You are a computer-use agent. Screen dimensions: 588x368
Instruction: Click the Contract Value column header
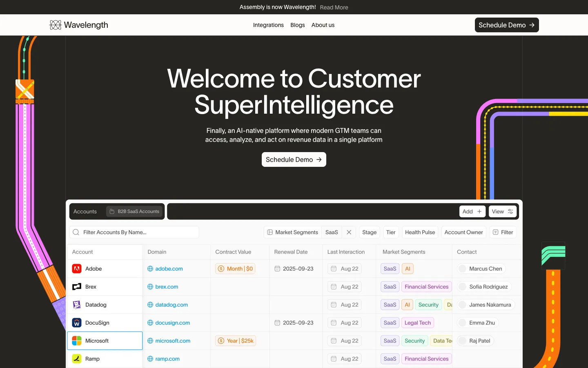[233, 252]
